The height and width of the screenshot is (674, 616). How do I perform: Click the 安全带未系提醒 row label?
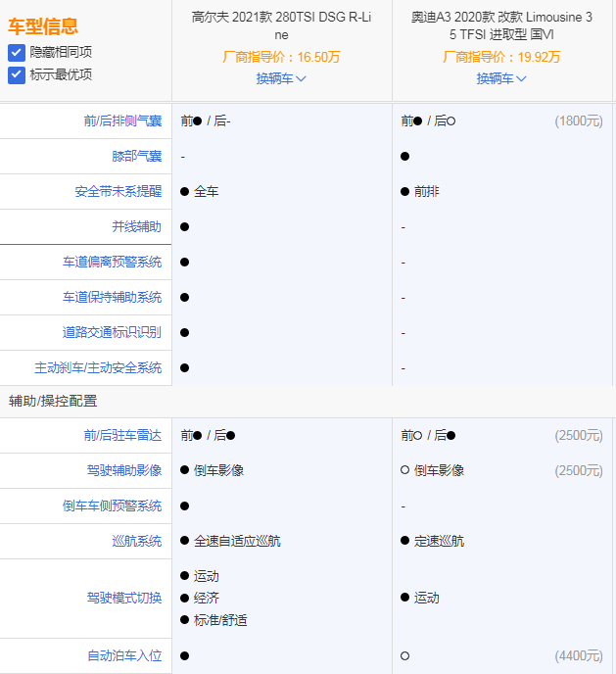click(118, 192)
